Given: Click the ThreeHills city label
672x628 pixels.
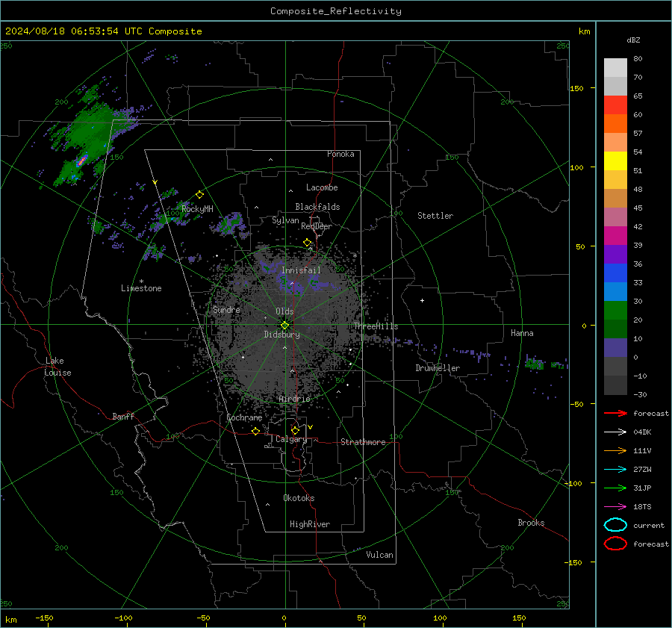Looking at the screenshot, I should pyautogui.click(x=376, y=326).
